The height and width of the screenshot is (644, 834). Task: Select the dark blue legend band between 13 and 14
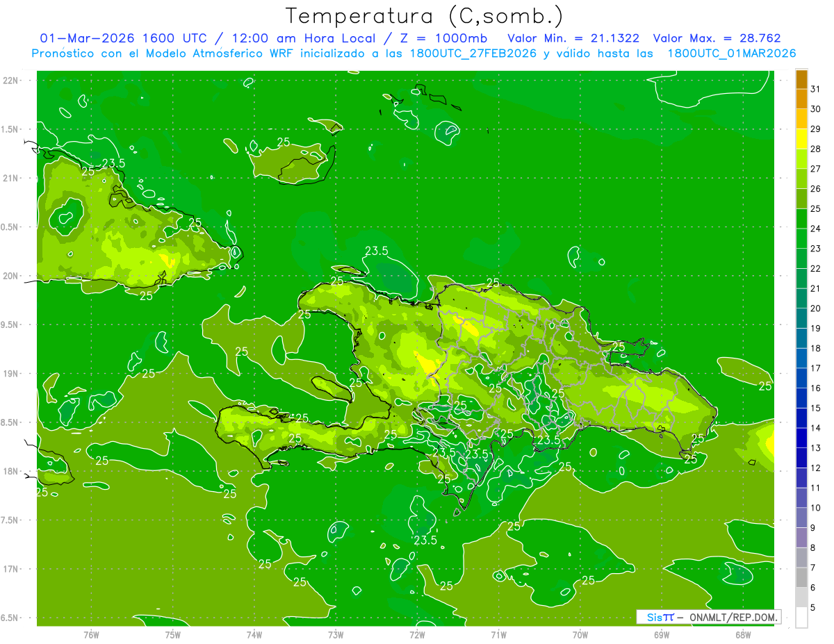(801, 438)
